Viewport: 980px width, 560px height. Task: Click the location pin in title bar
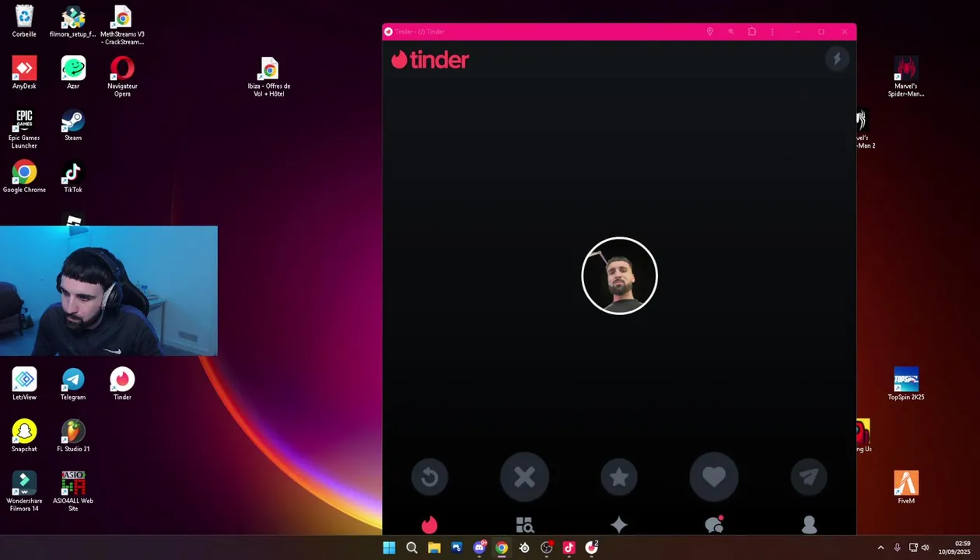[709, 32]
